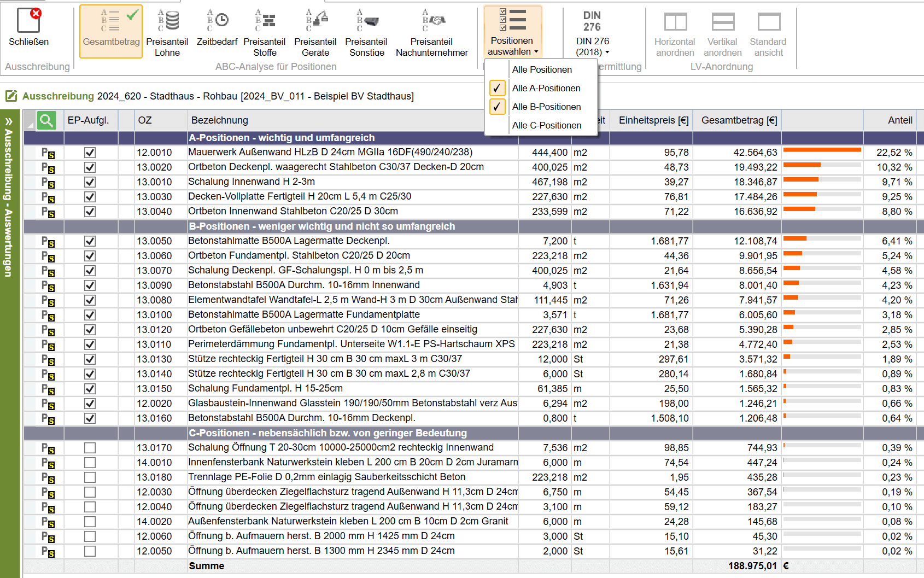Uncheck the checkbox for position 12.0010

click(90, 153)
